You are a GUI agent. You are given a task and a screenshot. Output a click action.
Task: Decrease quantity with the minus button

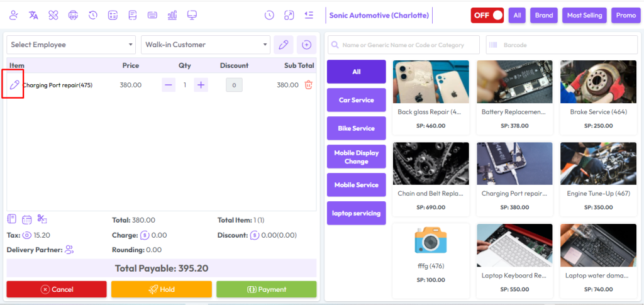[169, 85]
